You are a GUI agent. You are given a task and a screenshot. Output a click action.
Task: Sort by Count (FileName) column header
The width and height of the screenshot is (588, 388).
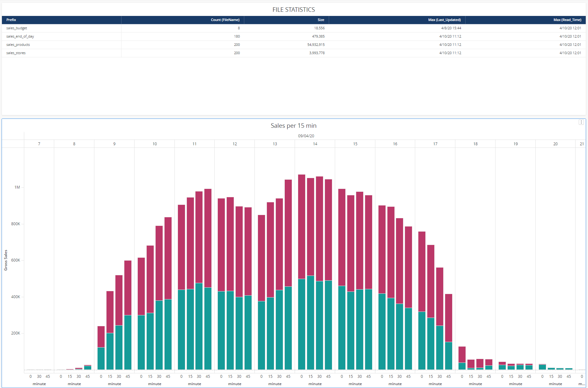[225, 20]
